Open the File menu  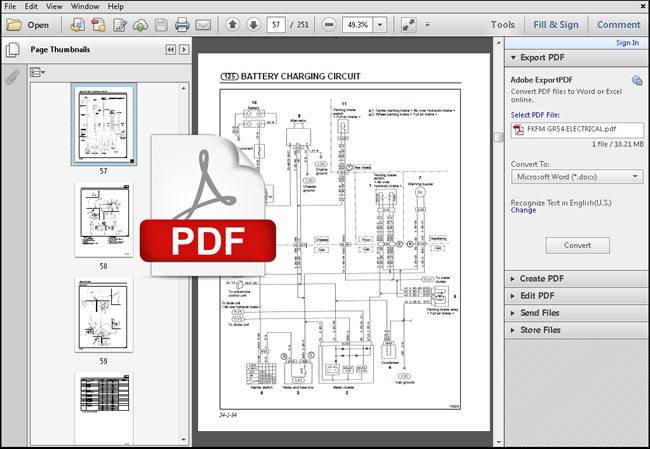10,6
